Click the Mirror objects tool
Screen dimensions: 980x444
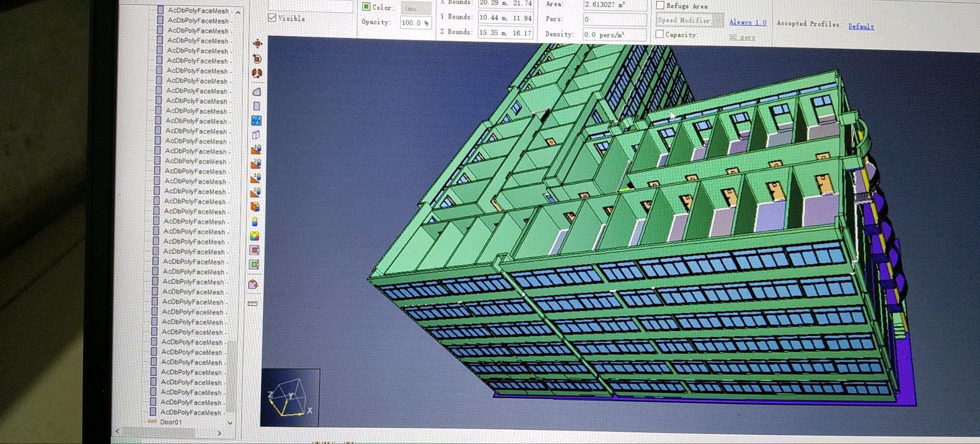(257, 73)
